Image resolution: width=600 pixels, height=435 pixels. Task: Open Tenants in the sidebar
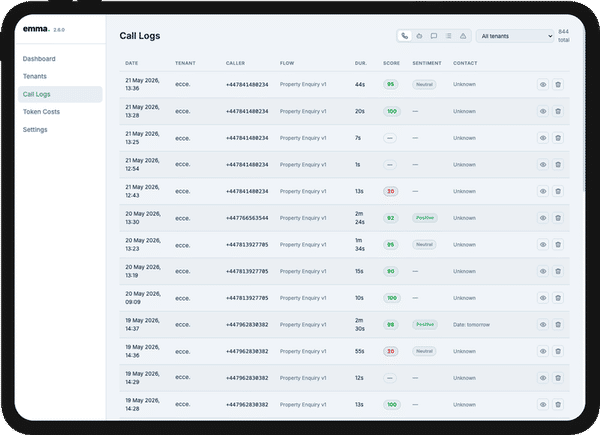tap(35, 77)
